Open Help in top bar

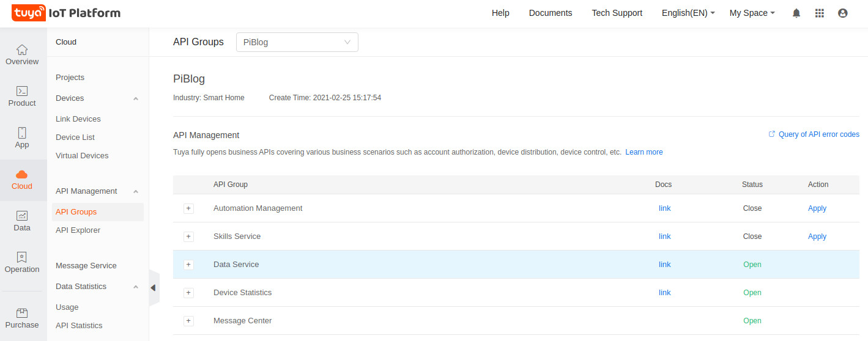(500, 13)
